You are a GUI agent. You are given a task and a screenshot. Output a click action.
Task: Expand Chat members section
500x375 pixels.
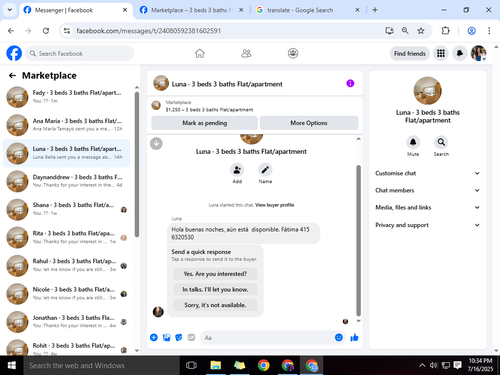pos(427,190)
